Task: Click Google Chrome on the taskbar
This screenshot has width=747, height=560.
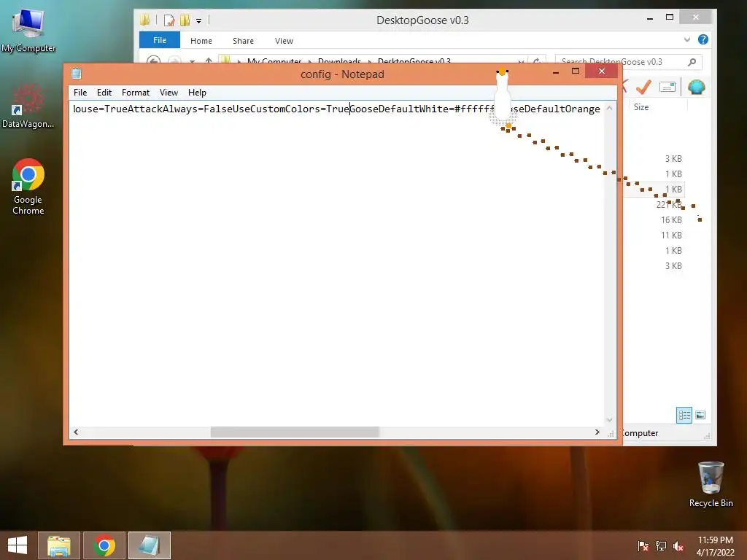Action: pos(104,545)
